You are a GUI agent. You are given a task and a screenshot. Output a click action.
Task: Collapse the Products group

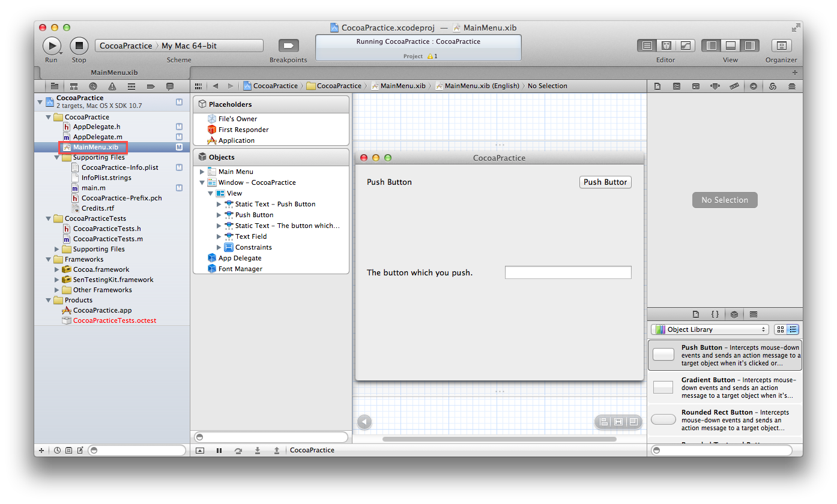point(49,300)
